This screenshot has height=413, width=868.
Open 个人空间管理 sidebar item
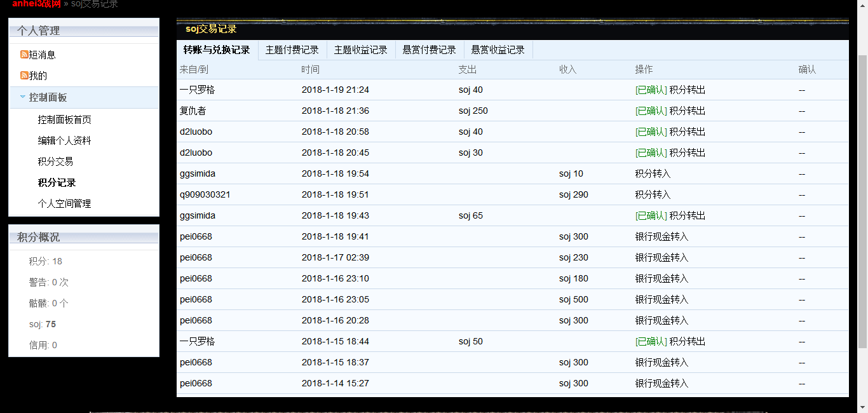click(64, 203)
